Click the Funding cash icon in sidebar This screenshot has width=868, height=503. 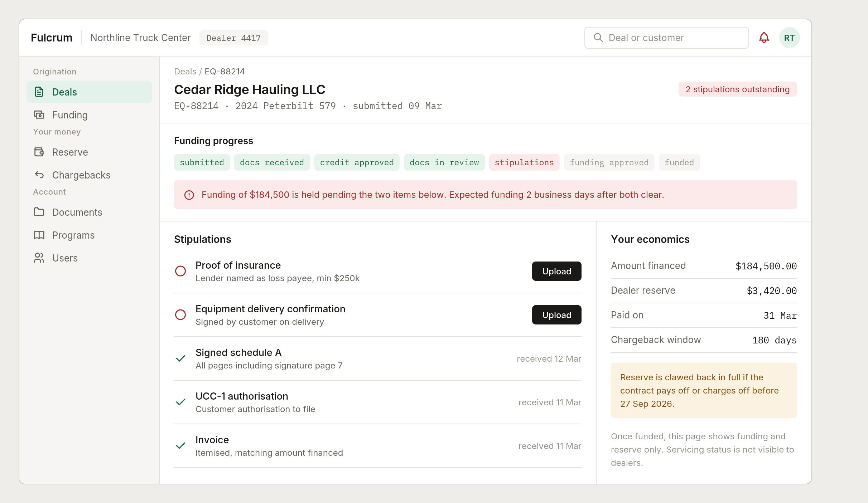(39, 115)
